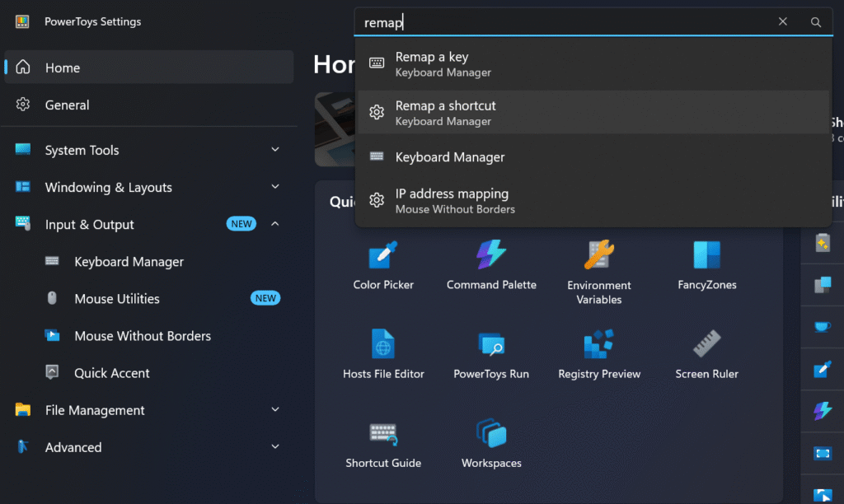
Task: Click the search magnifier button
Action: [816, 22]
